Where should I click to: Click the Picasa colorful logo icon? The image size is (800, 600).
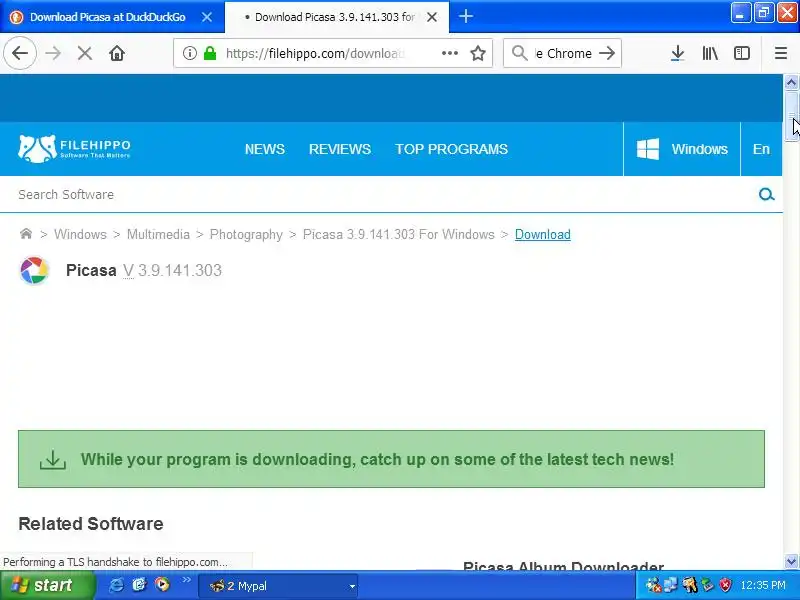tap(34, 270)
